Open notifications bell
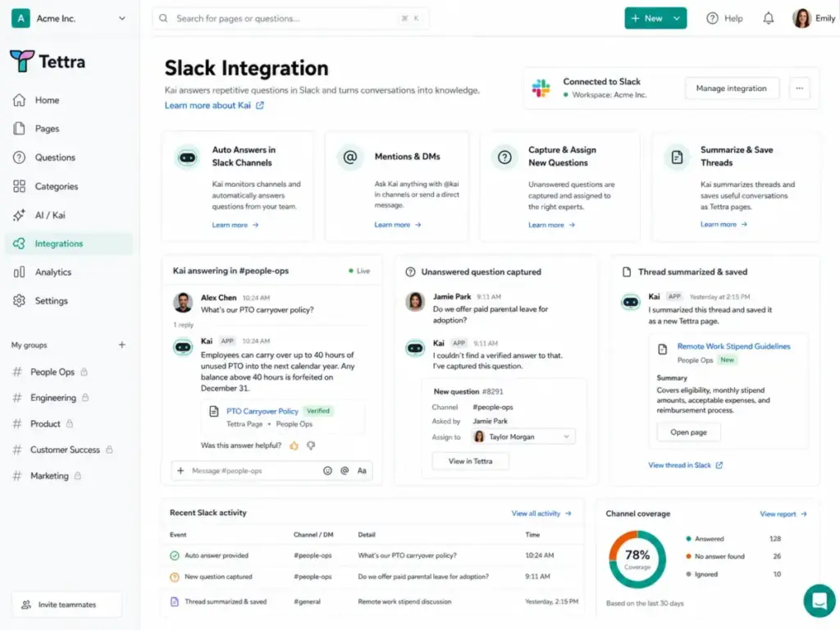This screenshot has height=630, width=840. tap(768, 18)
